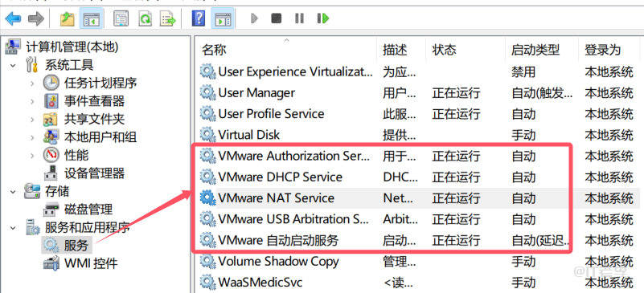Select 服务 in the tree
Image resolution: width=644 pixels, height=293 pixels.
(76, 245)
